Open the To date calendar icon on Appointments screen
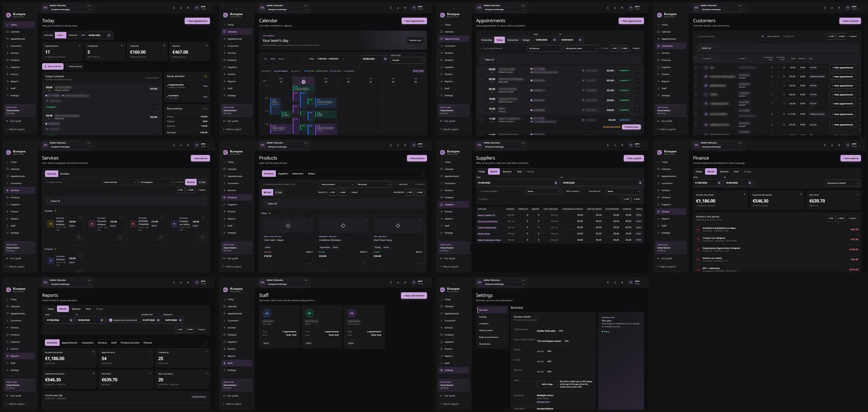The height and width of the screenshot is (412, 868). tap(580, 40)
